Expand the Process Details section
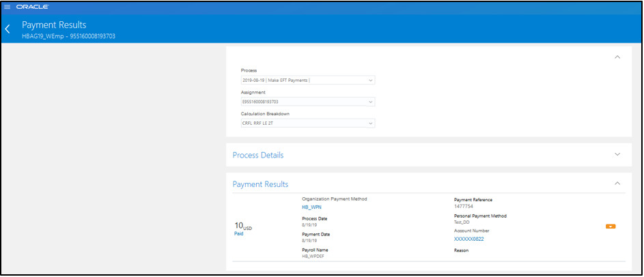This screenshot has width=644, height=277. 617,154
